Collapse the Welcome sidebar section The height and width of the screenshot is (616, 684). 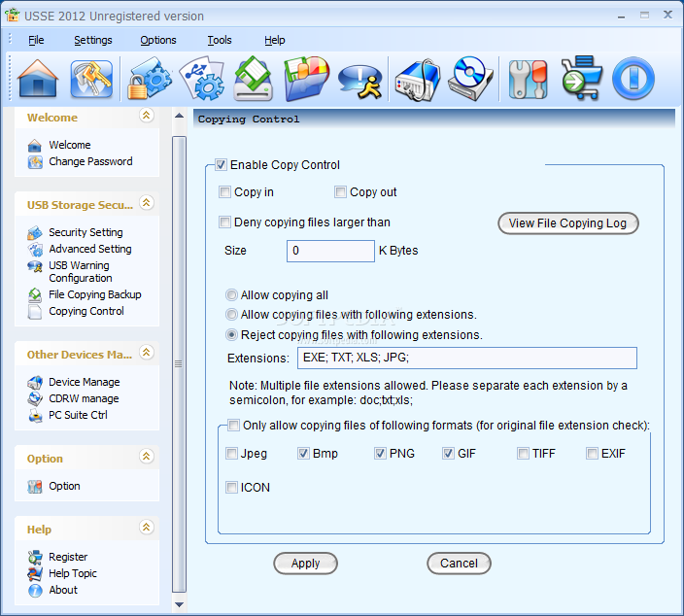[147, 116]
